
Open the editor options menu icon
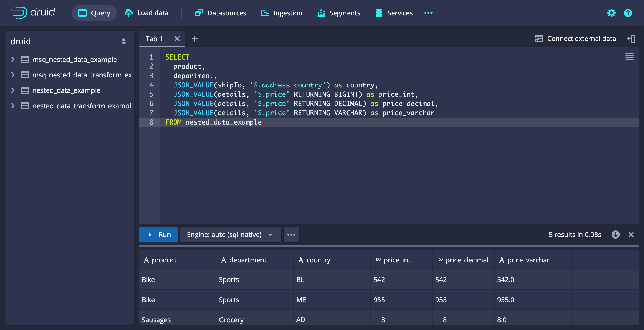[x=630, y=57]
